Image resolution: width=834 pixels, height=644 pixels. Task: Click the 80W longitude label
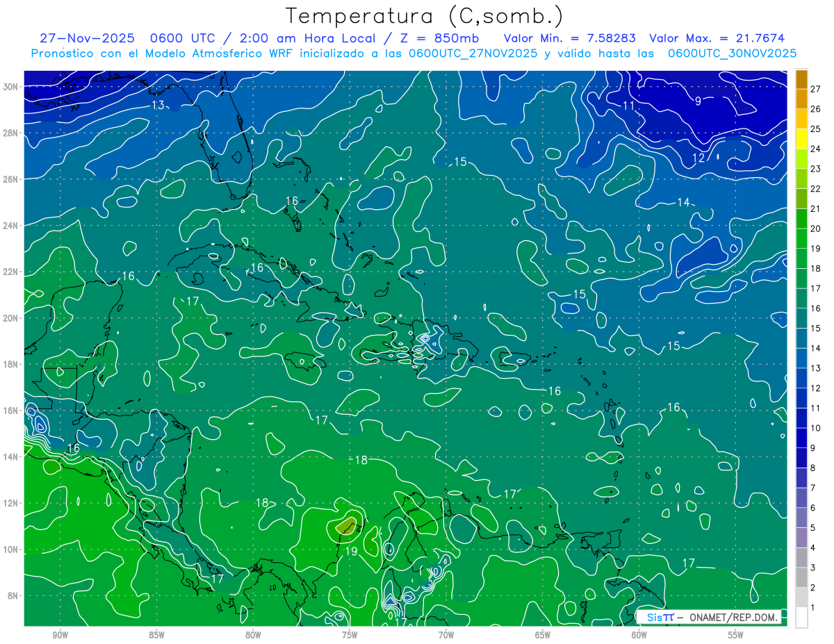pos(253,635)
